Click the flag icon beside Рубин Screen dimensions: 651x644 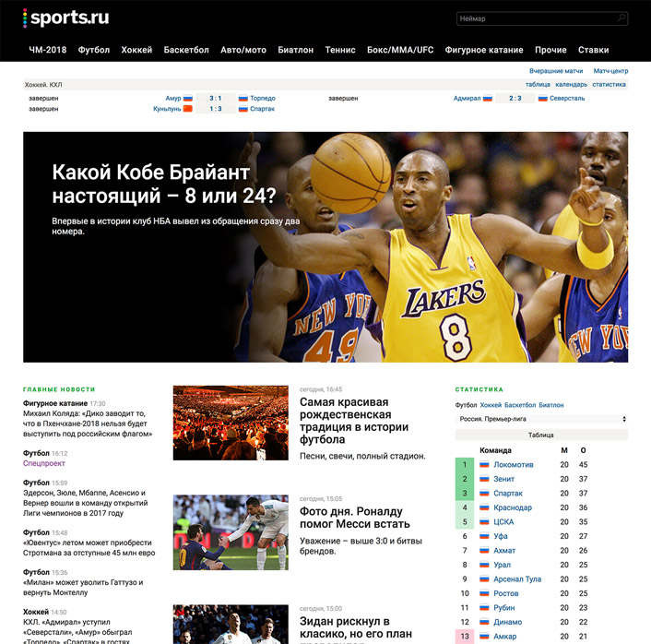(x=484, y=608)
